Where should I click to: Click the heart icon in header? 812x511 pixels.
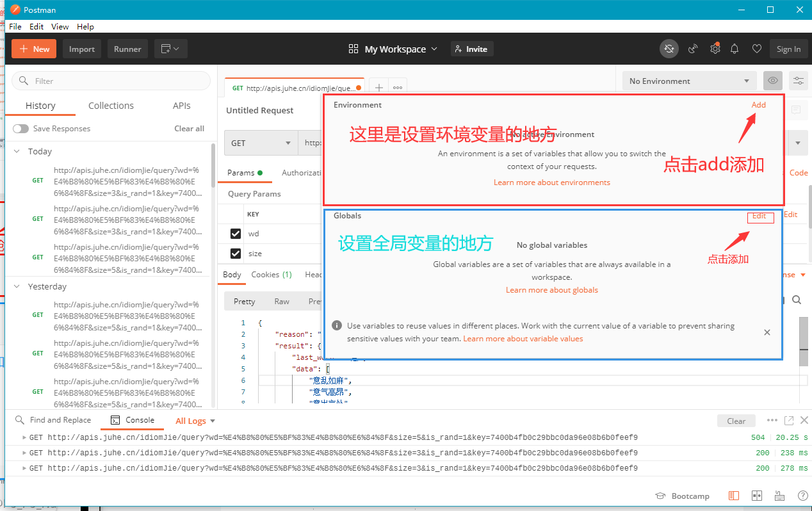click(756, 49)
